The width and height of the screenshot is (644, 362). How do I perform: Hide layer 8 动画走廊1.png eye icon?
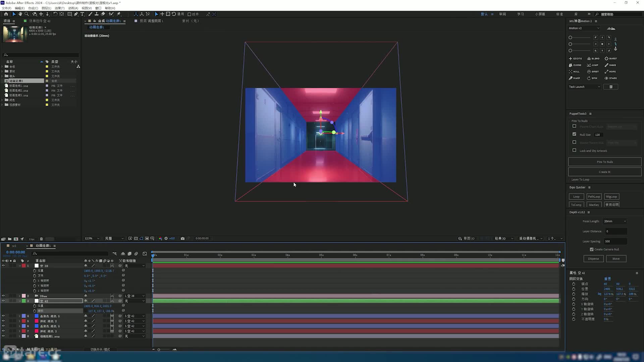click(3, 336)
